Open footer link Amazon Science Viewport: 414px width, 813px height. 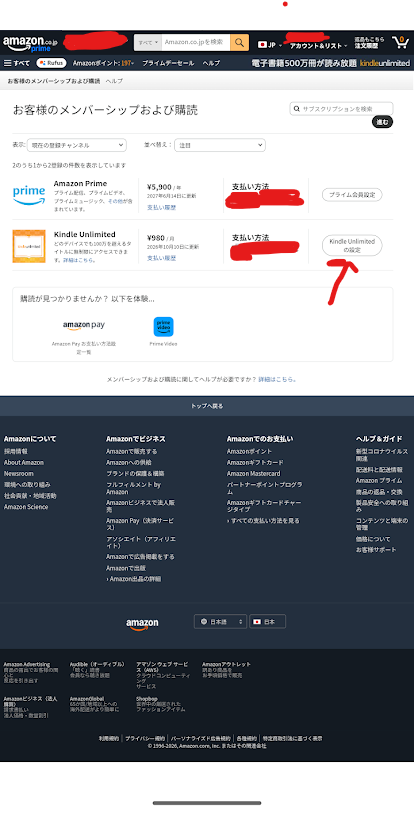pyautogui.click(x=26, y=507)
